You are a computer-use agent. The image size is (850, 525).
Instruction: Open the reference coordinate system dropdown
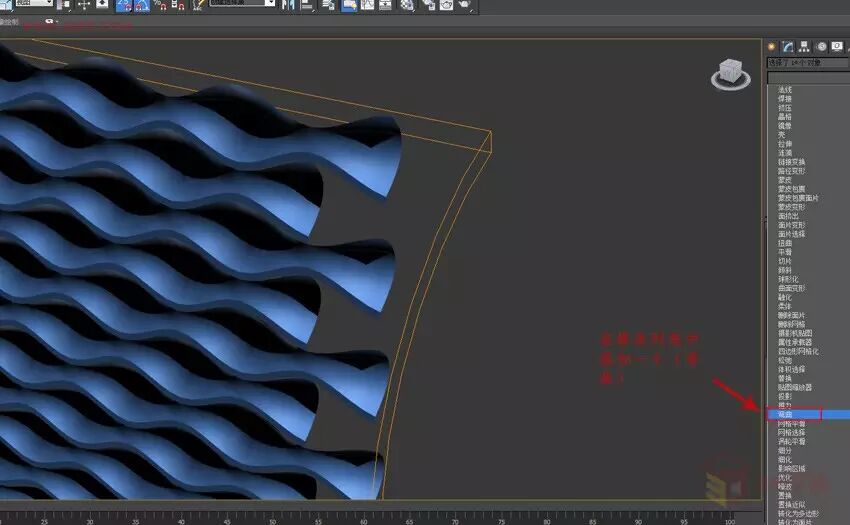33,3
